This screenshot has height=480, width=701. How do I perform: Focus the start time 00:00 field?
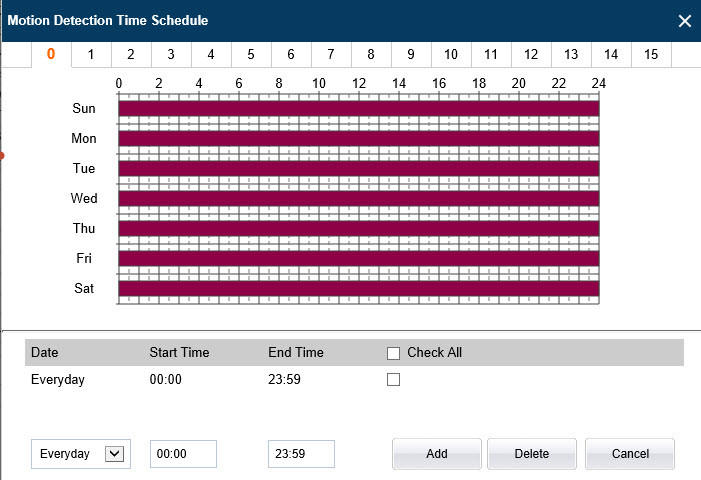[x=183, y=454]
